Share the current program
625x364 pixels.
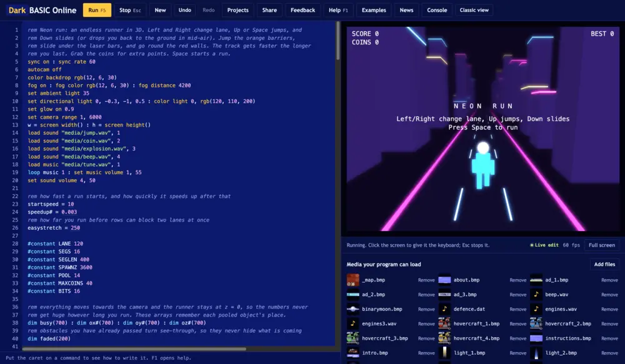click(x=269, y=10)
